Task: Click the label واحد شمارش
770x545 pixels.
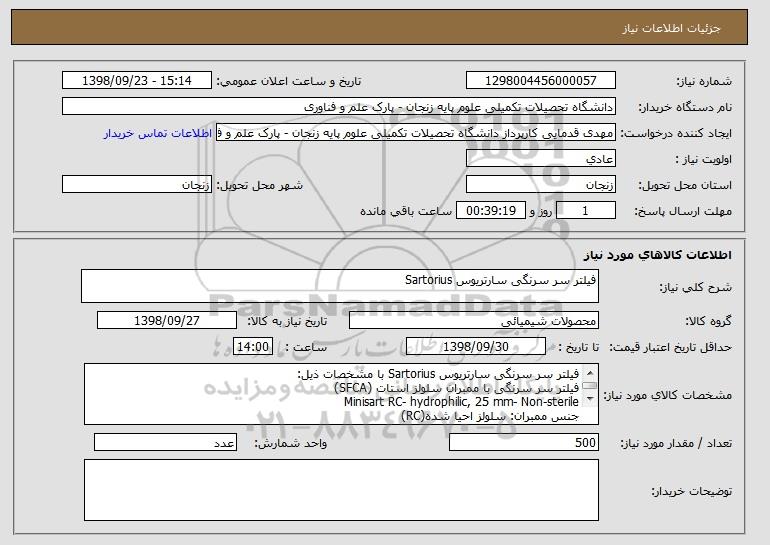Action: 291,443
